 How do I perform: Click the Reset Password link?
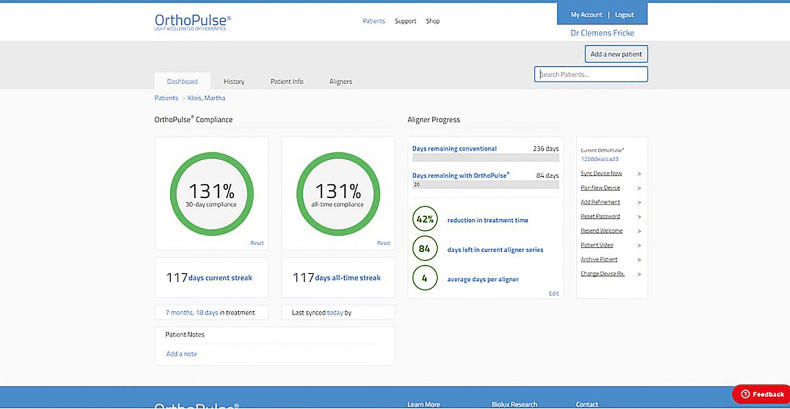pos(600,217)
